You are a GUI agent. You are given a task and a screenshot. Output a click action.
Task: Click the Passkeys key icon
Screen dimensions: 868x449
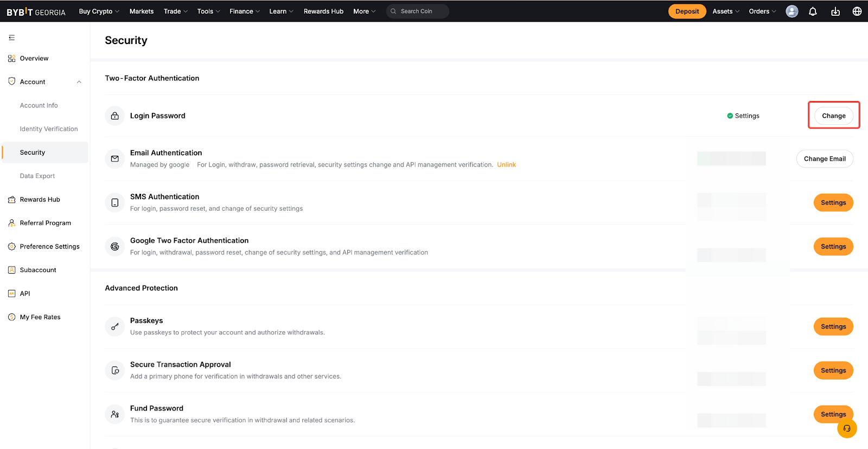tap(115, 326)
